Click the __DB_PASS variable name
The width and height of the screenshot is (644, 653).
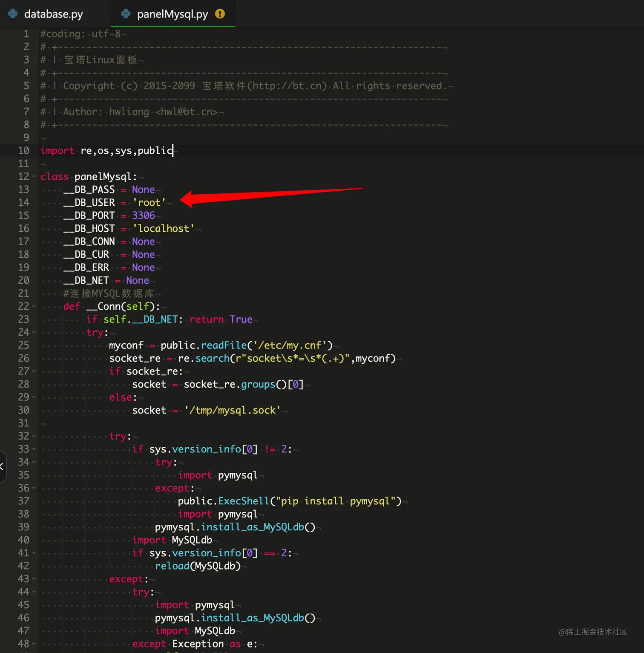89,190
